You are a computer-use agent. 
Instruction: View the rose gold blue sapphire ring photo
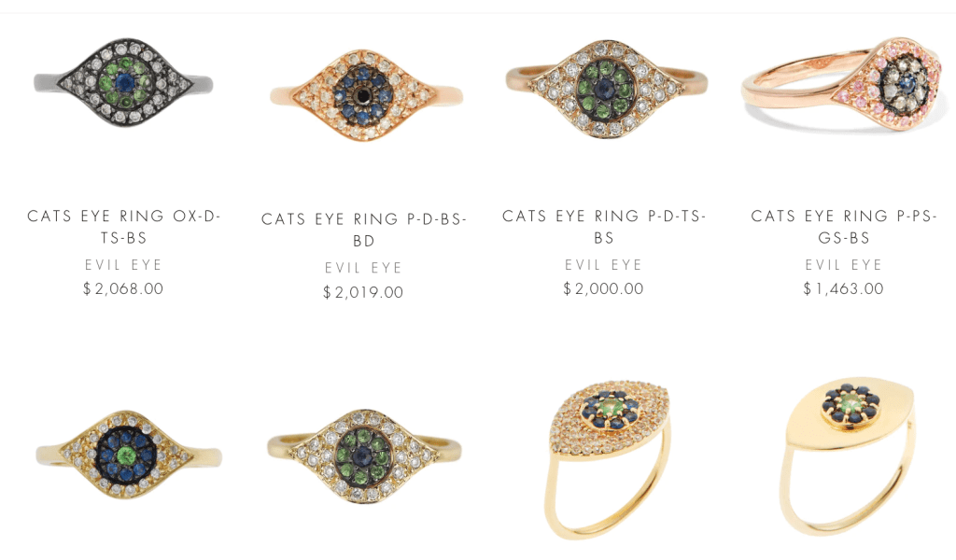366,96
